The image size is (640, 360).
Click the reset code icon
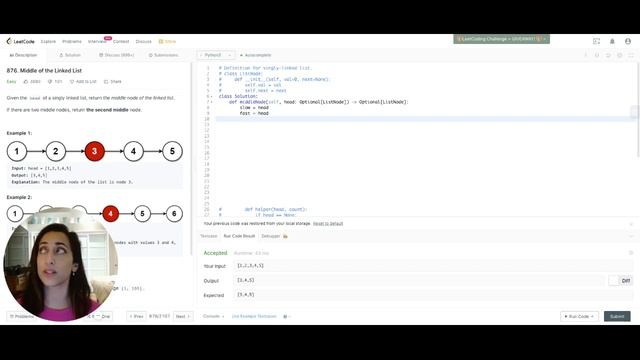(608, 55)
